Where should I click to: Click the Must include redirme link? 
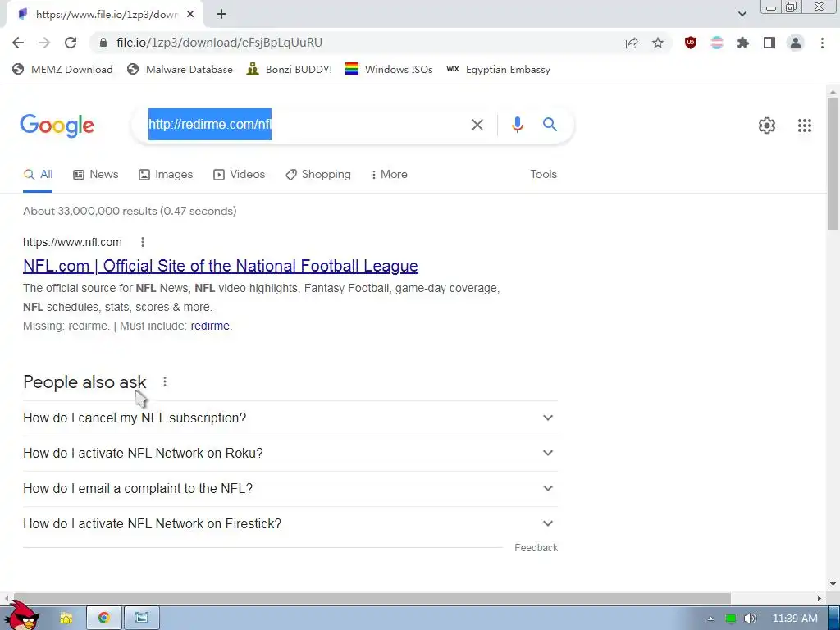(210, 326)
